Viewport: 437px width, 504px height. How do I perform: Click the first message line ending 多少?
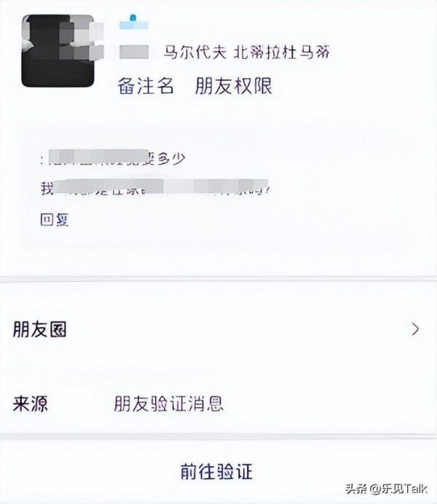[x=113, y=158]
